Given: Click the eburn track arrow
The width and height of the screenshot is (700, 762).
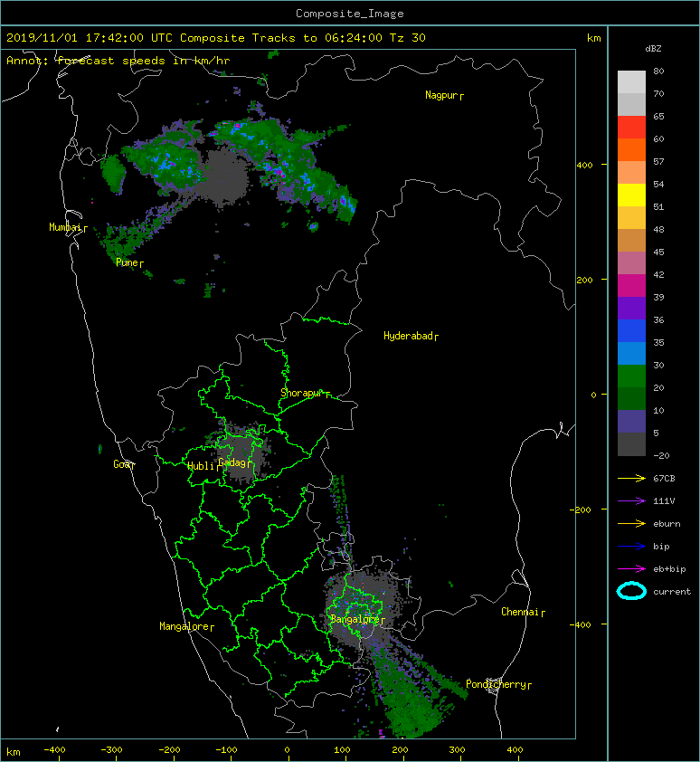Looking at the screenshot, I should tap(631, 523).
